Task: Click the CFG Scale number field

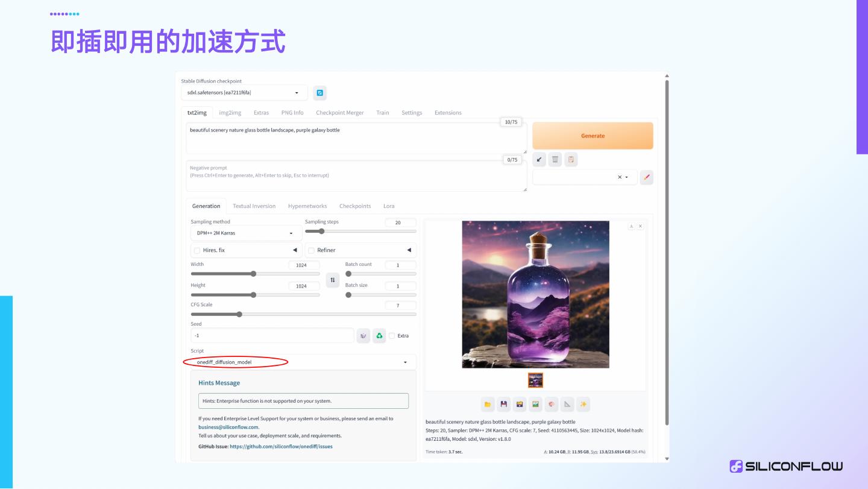Action: point(400,306)
